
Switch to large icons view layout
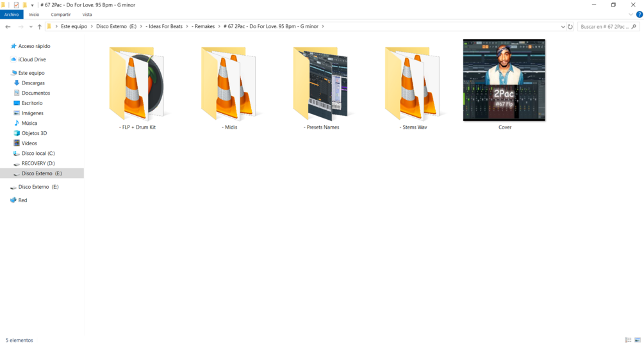[638, 340]
